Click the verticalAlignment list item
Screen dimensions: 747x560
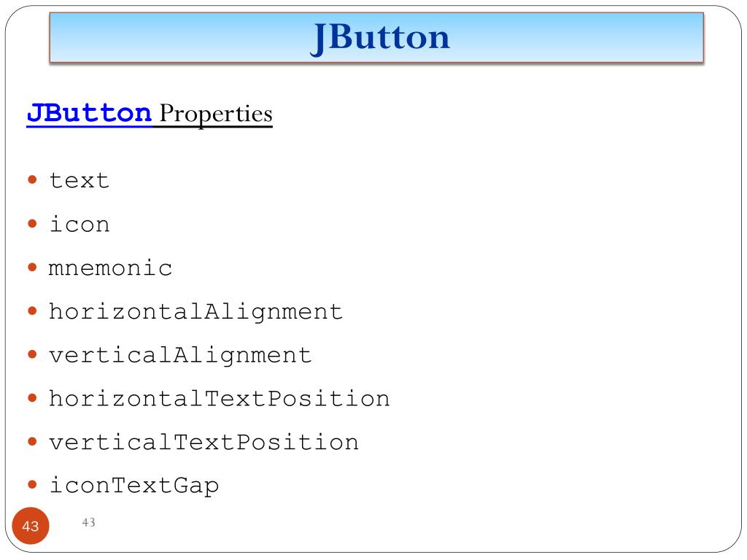click(x=180, y=355)
